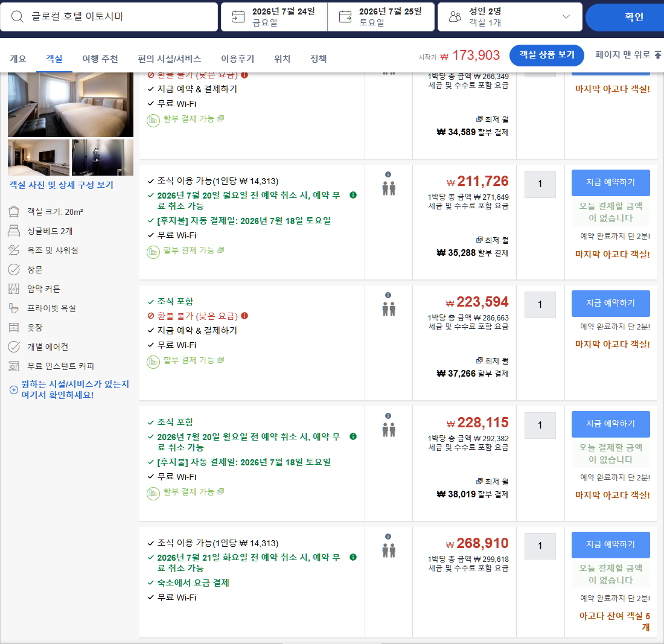
Task: Click the 객실 상품 보기 button
Action: tap(547, 54)
